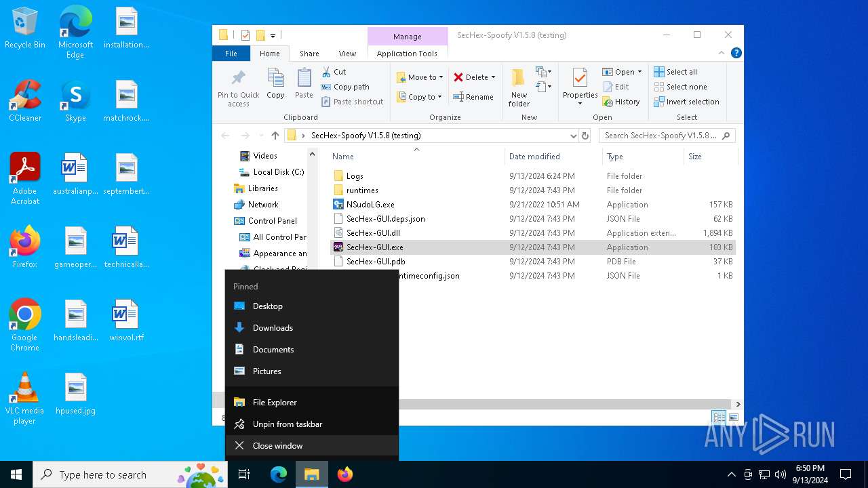Open Move to dropdown
Image resolution: width=868 pixels, height=488 pixels.
[x=420, y=77]
